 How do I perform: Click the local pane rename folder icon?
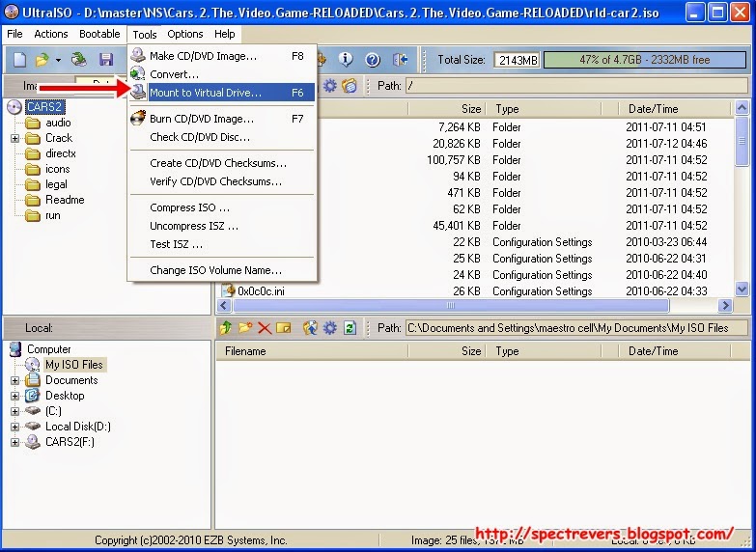pyautogui.click(x=284, y=328)
